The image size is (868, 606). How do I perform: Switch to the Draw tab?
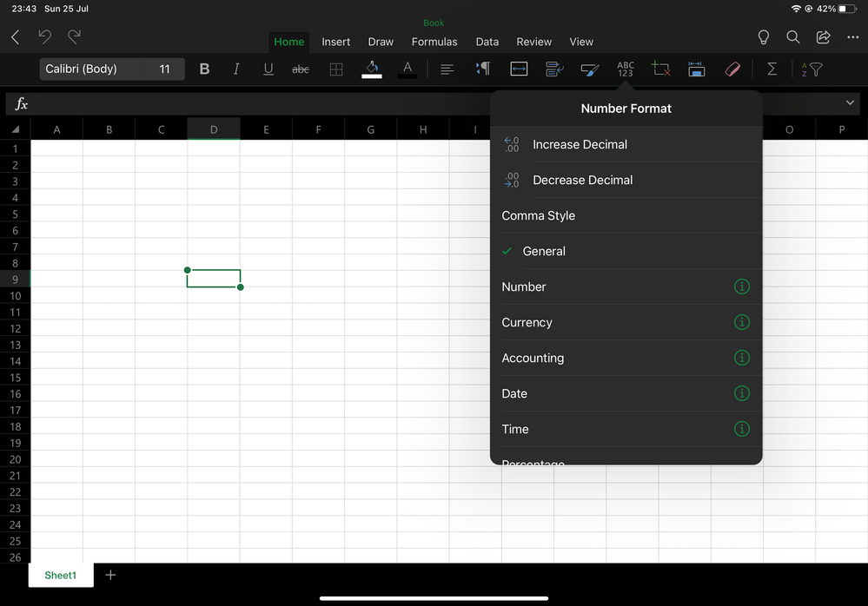(x=381, y=42)
